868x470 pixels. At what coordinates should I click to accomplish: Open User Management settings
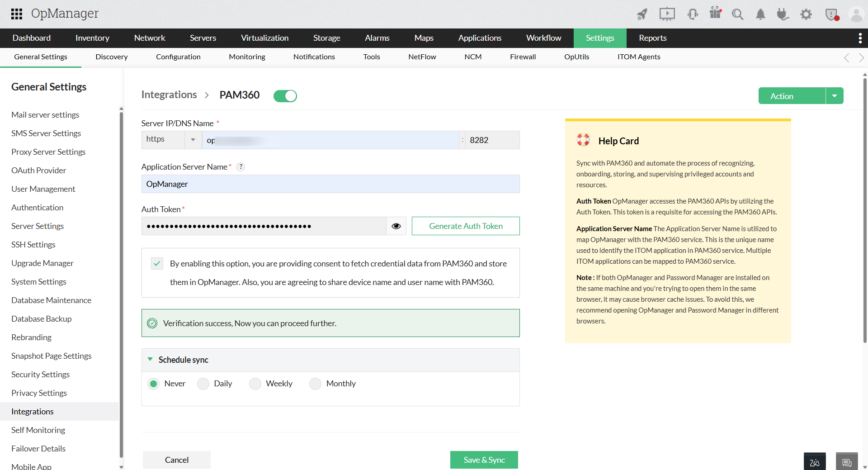(43, 189)
